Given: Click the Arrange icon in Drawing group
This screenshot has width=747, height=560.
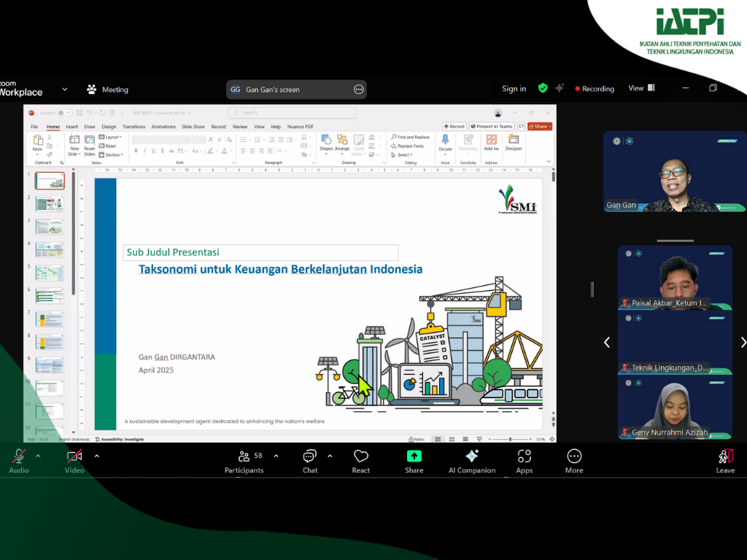Looking at the screenshot, I should click(x=342, y=139).
